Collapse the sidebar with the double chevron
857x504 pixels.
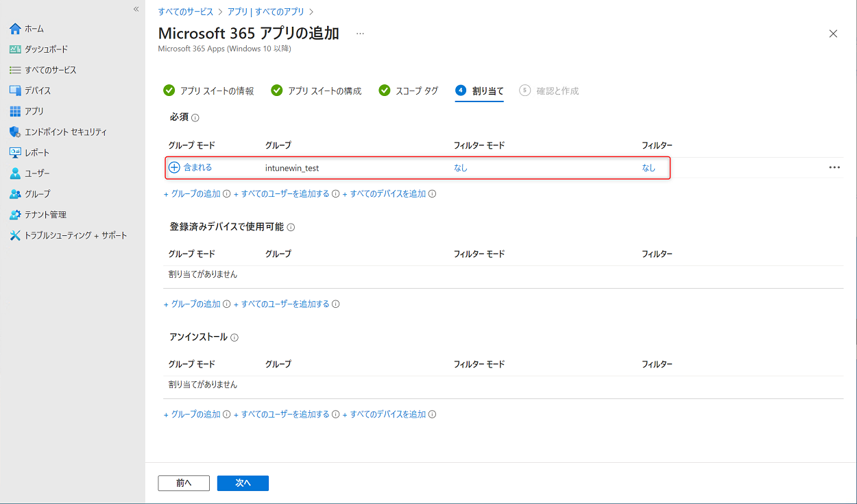(136, 9)
